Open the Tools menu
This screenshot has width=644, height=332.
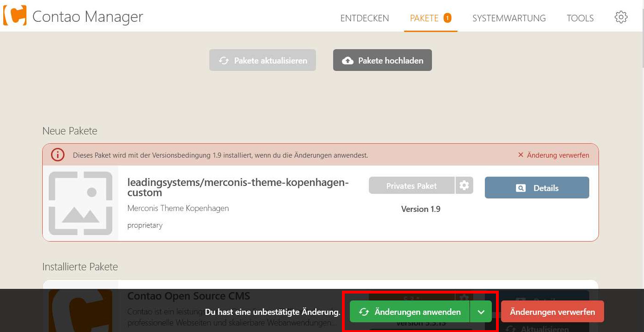pos(580,18)
